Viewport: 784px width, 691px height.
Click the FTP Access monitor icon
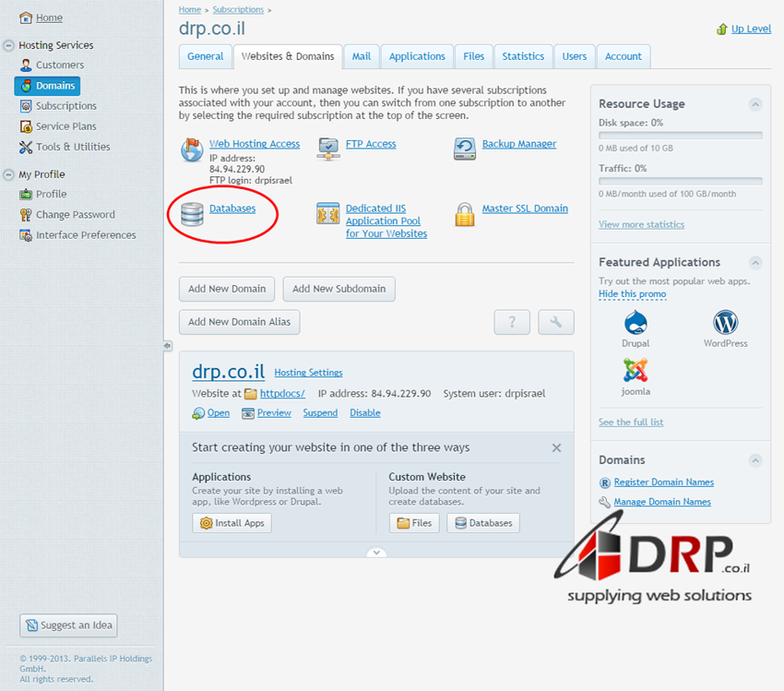pos(328,149)
